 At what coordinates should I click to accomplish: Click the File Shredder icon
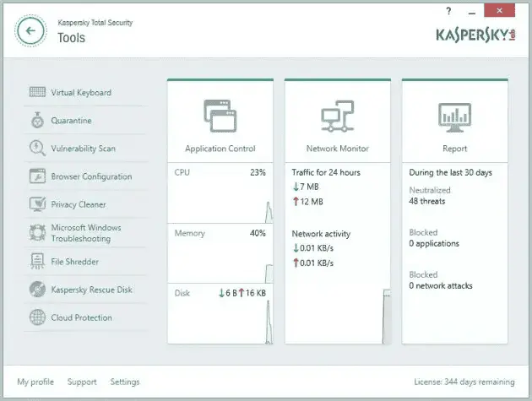tap(37, 261)
